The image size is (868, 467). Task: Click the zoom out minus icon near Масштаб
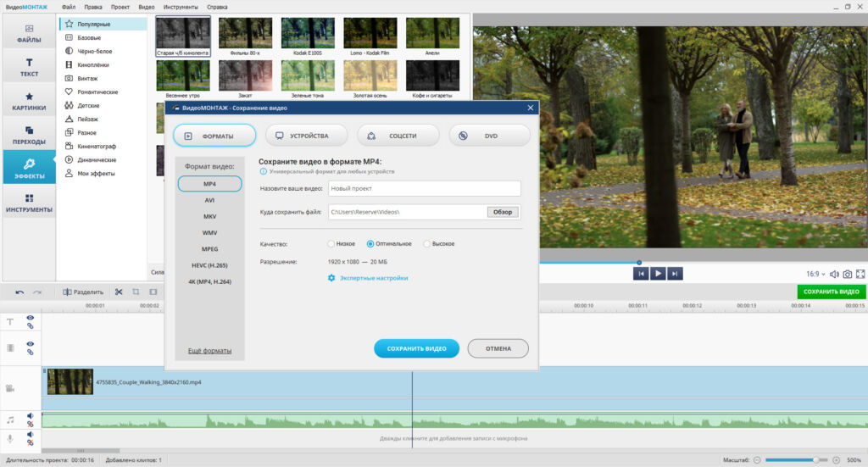(x=757, y=460)
